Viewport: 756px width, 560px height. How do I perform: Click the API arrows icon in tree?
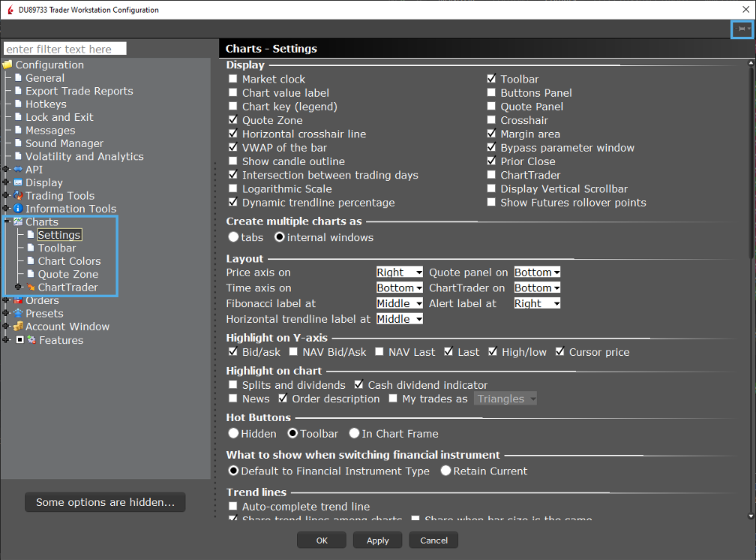[x=17, y=170]
